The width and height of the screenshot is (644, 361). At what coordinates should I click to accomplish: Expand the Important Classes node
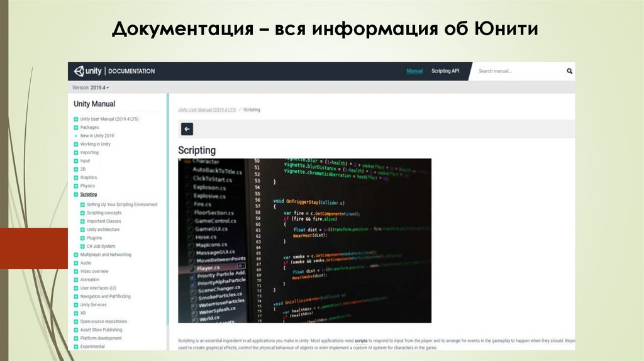coord(82,221)
